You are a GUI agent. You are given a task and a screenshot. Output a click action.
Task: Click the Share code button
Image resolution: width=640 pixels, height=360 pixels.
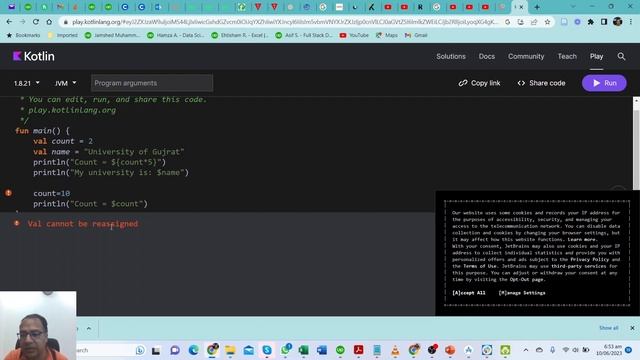pos(541,83)
